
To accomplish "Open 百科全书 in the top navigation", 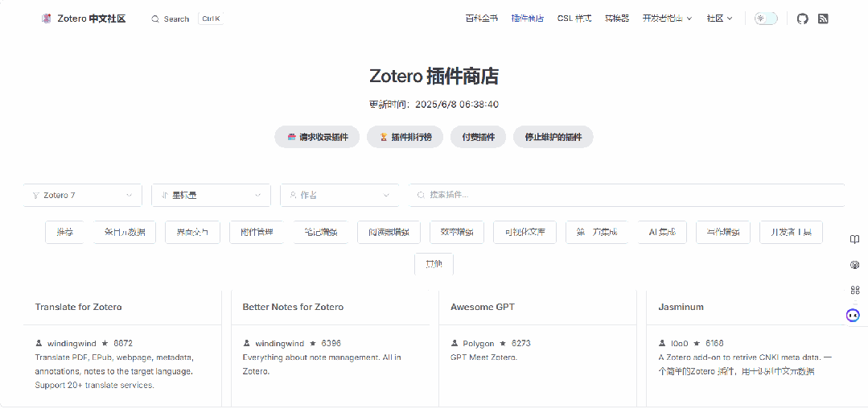I will 482,19.
